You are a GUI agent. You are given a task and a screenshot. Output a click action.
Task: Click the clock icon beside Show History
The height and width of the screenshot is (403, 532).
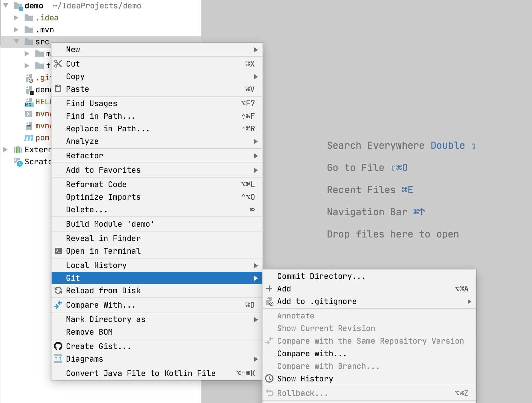(269, 378)
